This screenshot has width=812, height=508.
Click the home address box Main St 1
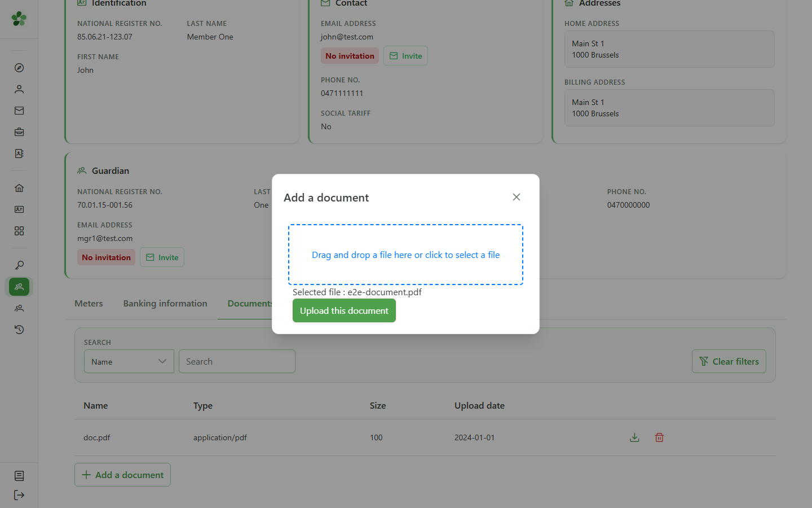click(x=669, y=49)
